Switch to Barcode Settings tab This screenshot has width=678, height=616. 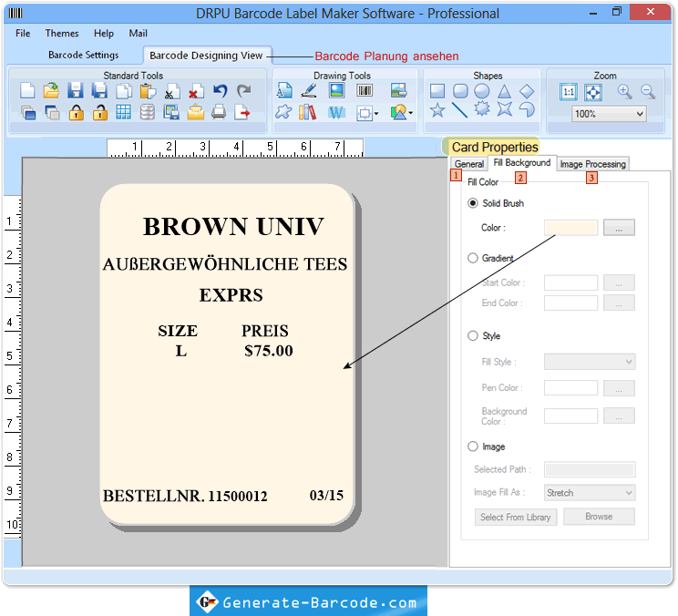pyautogui.click(x=84, y=55)
